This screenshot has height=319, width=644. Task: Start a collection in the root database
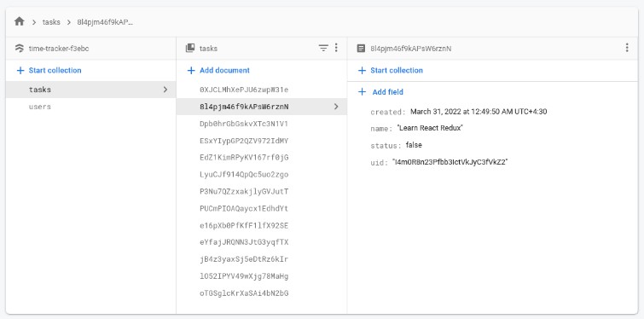49,71
